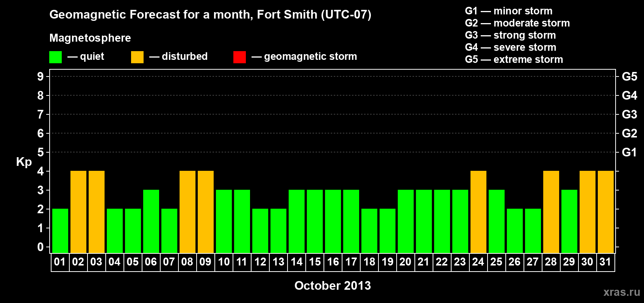Click the date label '15' on the axis
Viewport: 644px width, 303px height.
(x=315, y=262)
